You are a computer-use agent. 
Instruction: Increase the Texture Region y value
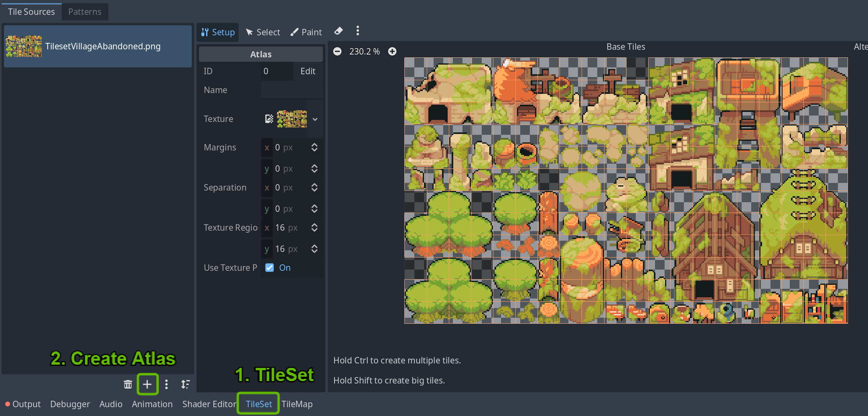coord(314,246)
